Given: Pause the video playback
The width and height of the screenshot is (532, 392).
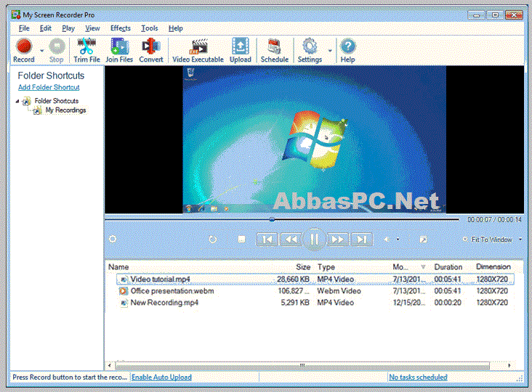Looking at the screenshot, I should coord(315,240).
